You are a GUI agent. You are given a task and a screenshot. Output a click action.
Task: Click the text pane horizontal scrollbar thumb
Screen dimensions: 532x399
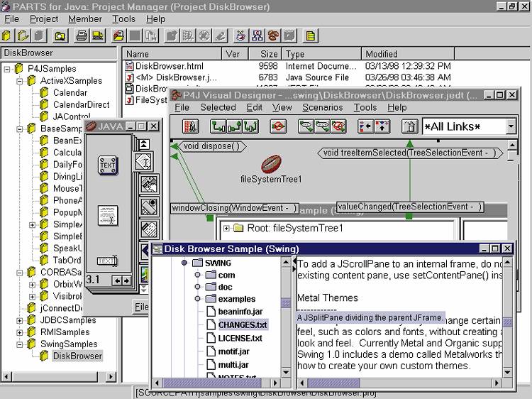[333, 383]
